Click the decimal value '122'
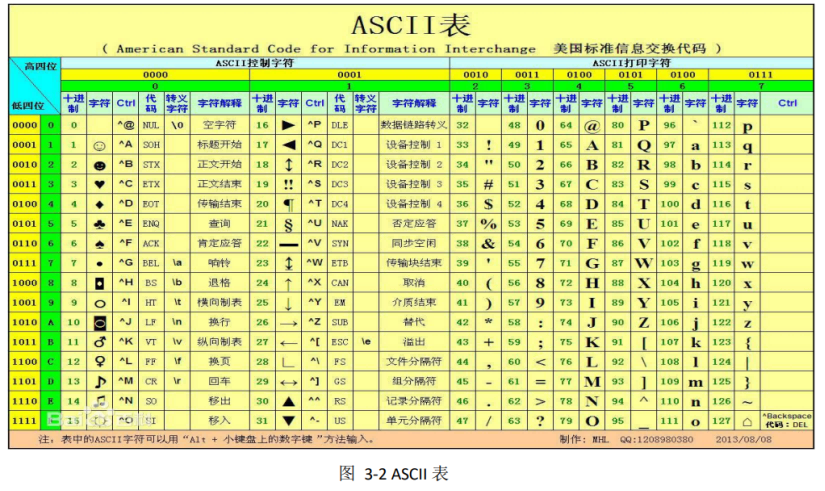The width and height of the screenshot is (825, 491). pos(721,322)
